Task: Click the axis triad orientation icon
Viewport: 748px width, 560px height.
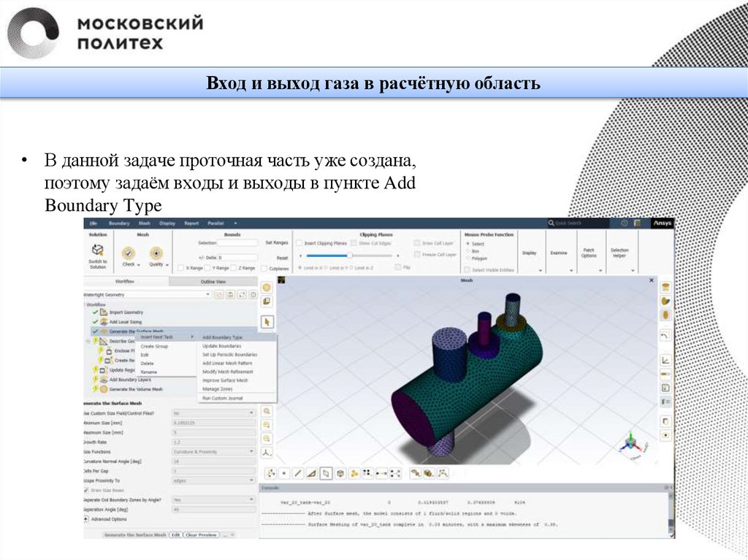Action: (x=267, y=452)
